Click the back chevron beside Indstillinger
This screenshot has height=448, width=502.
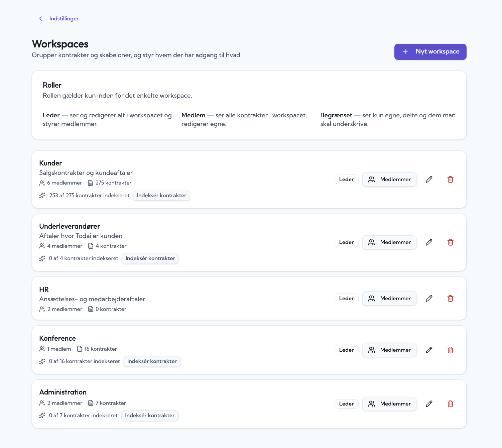point(41,19)
